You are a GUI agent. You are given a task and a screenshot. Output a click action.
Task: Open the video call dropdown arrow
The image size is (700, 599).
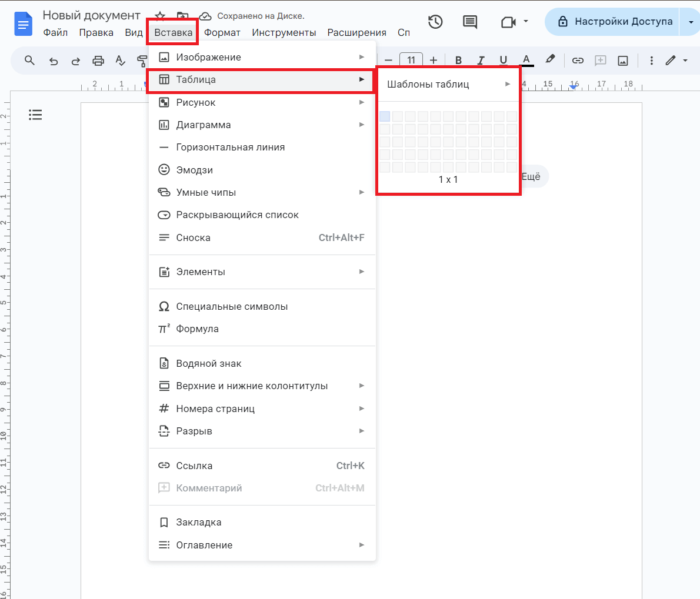point(526,22)
